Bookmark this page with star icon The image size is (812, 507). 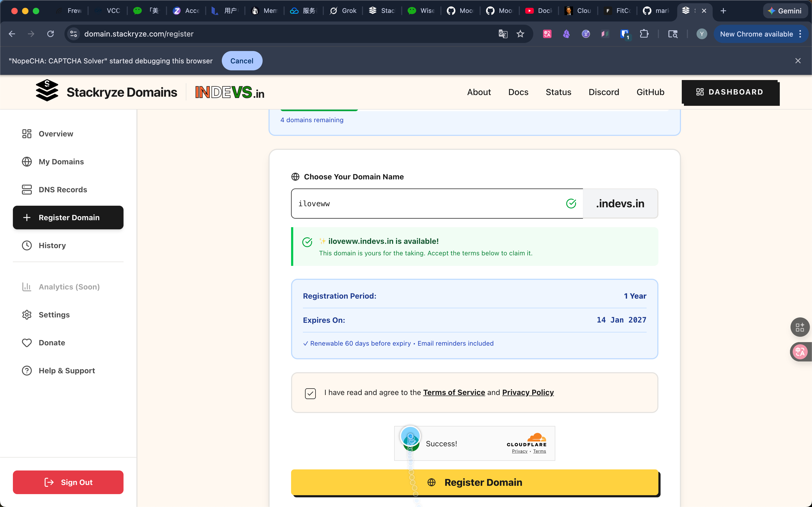pyautogui.click(x=520, y=34)
